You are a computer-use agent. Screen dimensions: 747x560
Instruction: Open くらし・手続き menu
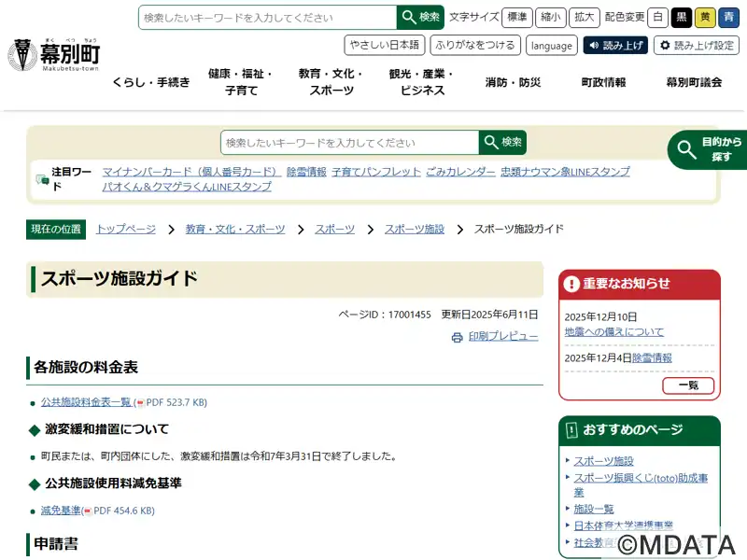151,82
